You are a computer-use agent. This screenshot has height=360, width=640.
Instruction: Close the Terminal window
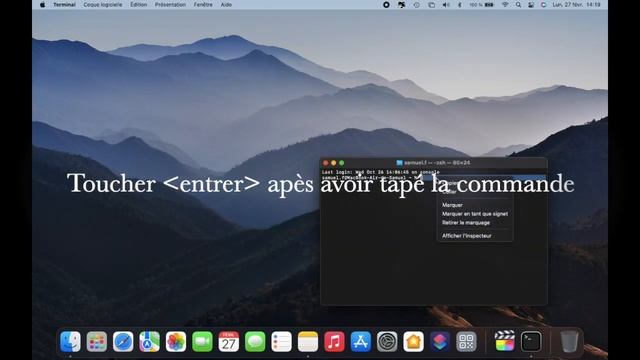325,163
